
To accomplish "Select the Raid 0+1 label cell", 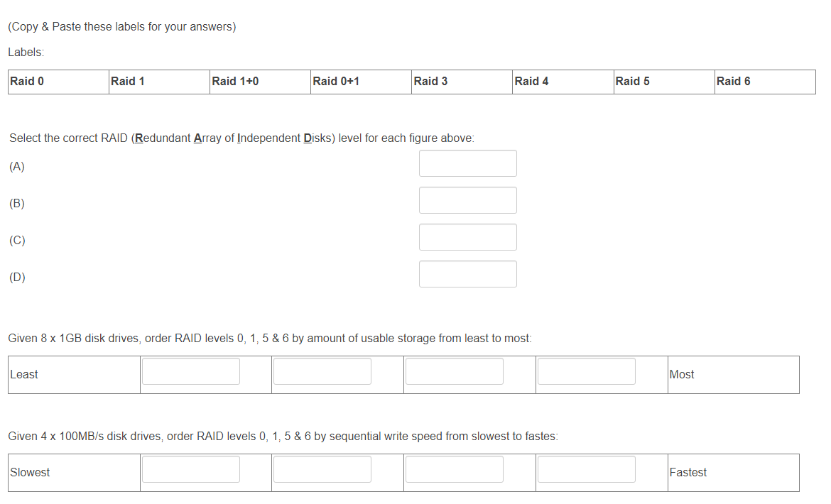I will [x=359, y=82].
